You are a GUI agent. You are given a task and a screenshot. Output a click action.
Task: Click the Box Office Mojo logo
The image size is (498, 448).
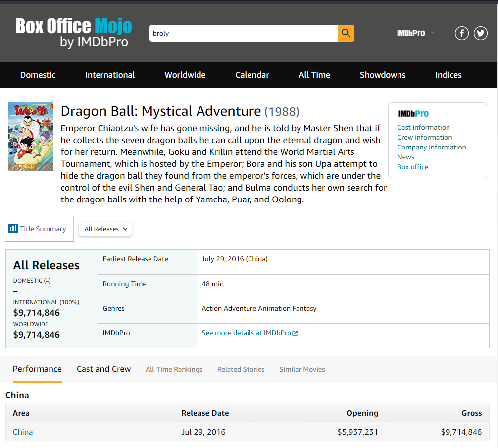(74, 33)
